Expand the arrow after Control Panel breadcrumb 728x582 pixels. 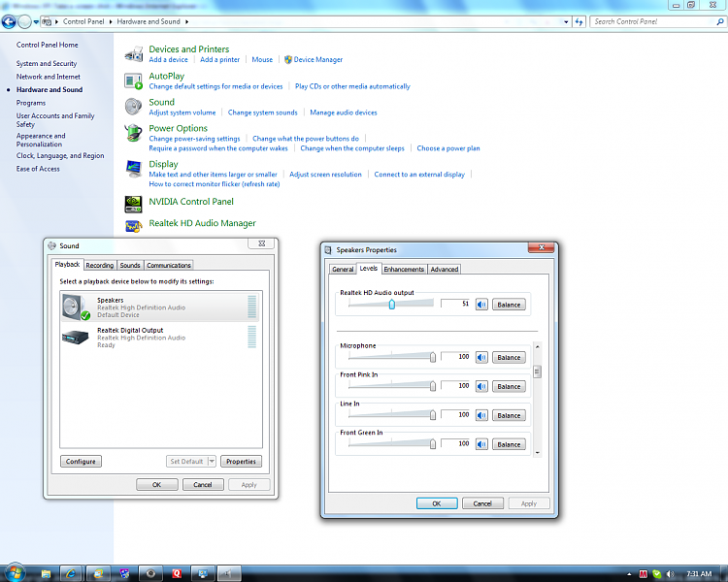pos(111,21)
